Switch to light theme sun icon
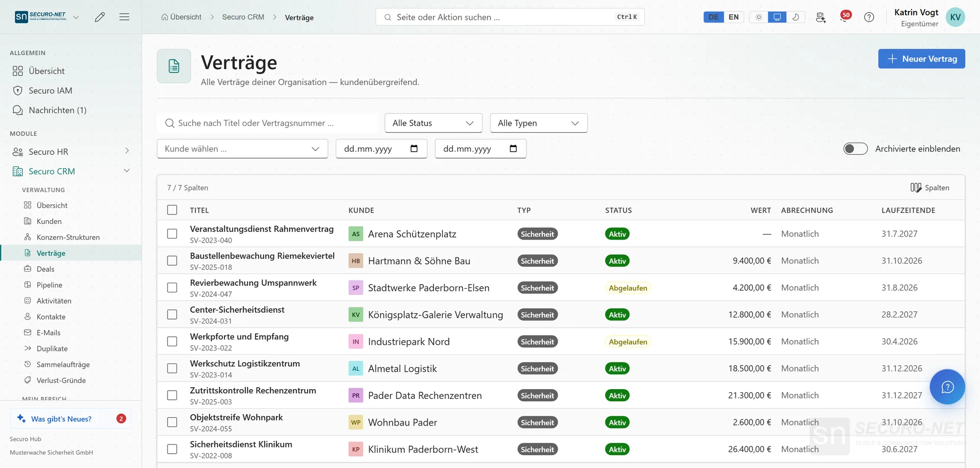 coord(759,17)
